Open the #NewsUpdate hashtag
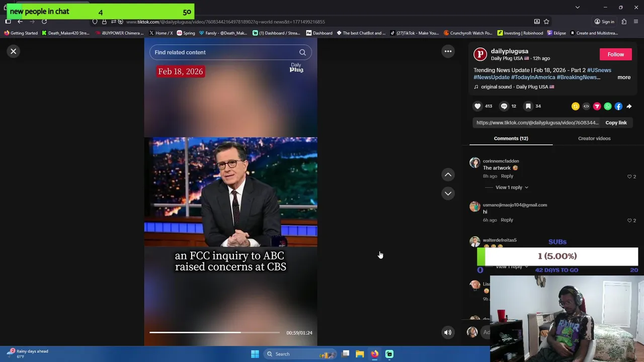This screenshot has width=644, height=362. coord(492,77)
